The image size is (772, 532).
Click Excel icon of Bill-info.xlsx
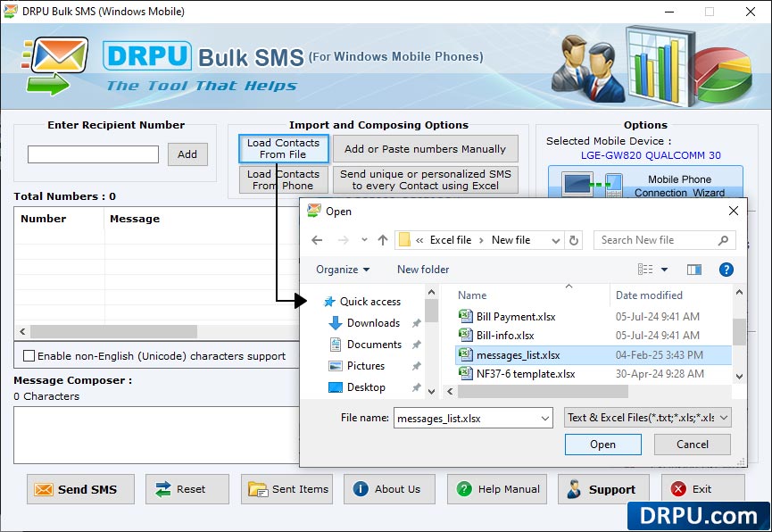tap(465, 335)
